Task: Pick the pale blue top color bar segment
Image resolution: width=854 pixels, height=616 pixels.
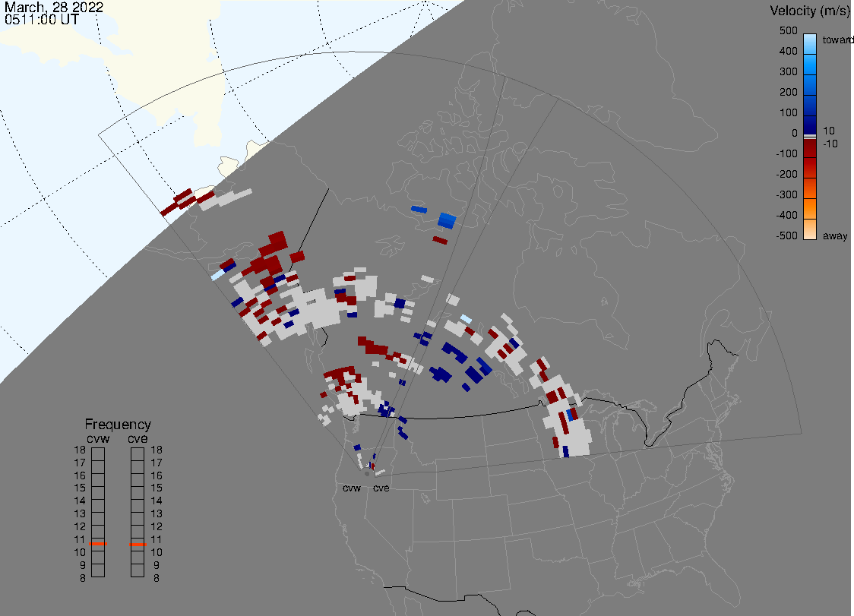Action: (x=810, y=44)
